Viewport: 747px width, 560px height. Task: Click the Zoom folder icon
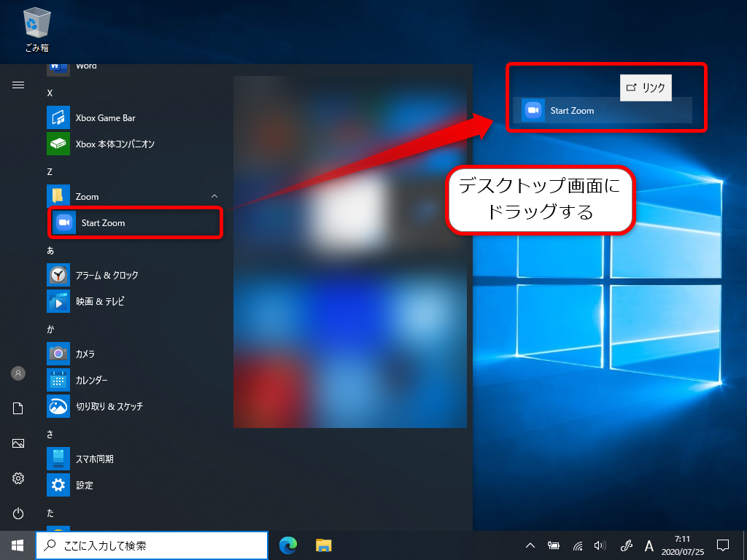[x=58, y=196]
